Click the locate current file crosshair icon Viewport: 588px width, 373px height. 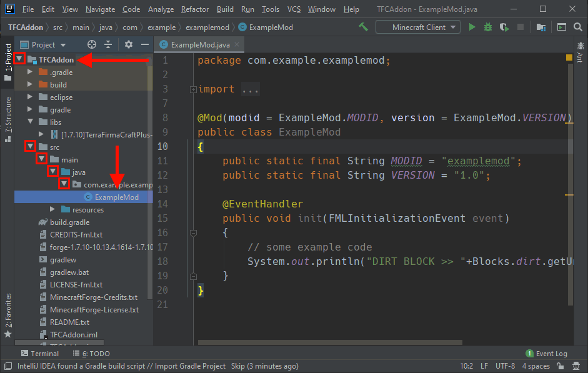[91, 44]
